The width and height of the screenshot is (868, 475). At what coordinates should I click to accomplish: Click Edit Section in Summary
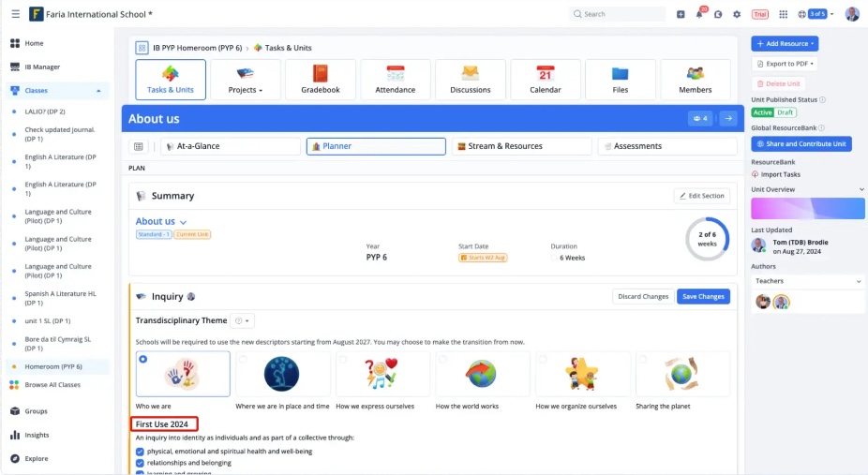(702, 196)
